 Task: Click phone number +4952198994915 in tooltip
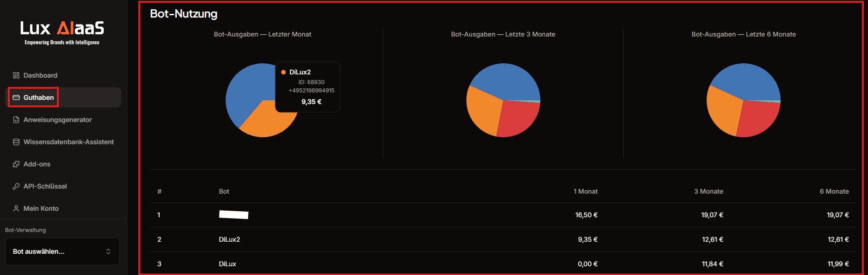tap(311, 91)
